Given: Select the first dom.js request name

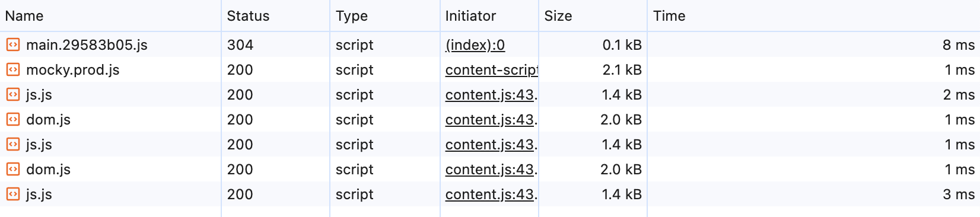Looking at the screenshot, I should click(48, 120).
